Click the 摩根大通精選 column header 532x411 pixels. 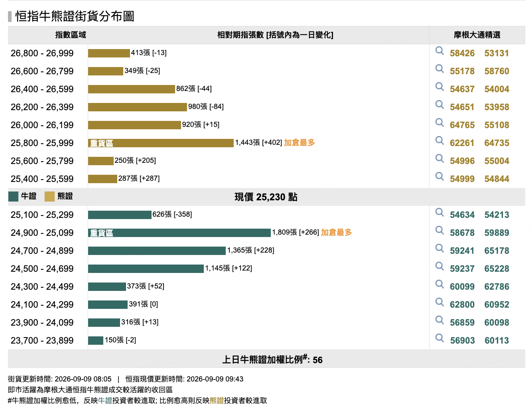(x=477, y=35)
